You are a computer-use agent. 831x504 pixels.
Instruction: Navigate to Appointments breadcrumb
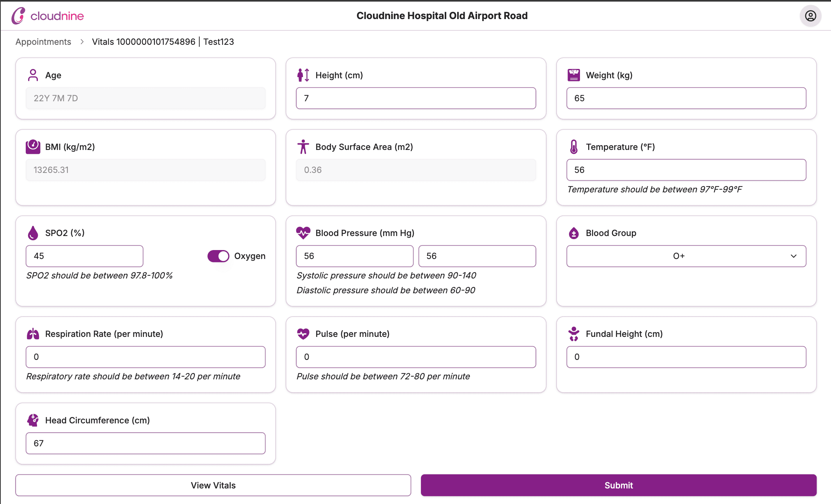click(43, 42)
